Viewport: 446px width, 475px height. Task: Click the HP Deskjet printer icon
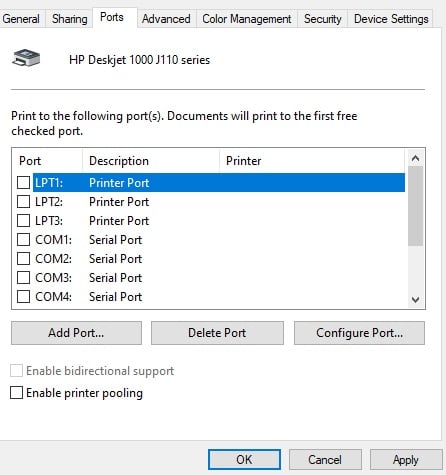tap(26, 58)
